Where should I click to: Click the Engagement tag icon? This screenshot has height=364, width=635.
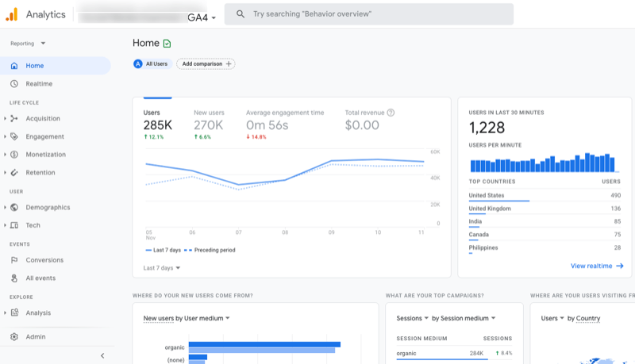tap(14, 136)
